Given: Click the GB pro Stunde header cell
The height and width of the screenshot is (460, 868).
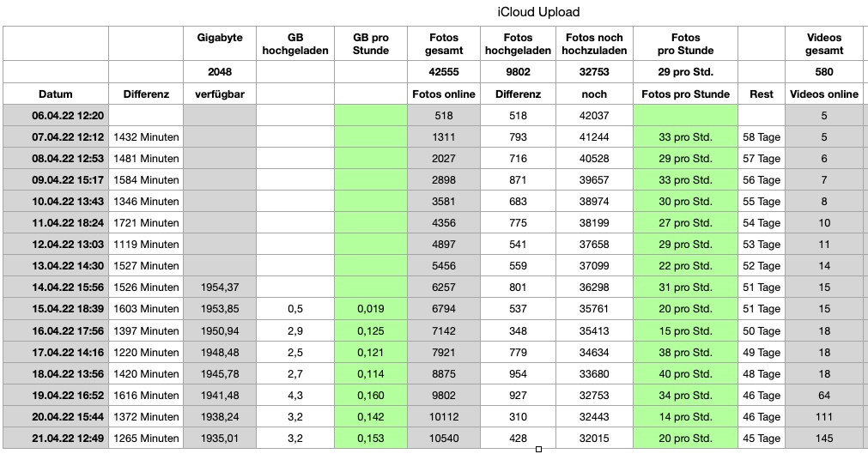Looking at the screenshot, I should (x=371, y=44).
